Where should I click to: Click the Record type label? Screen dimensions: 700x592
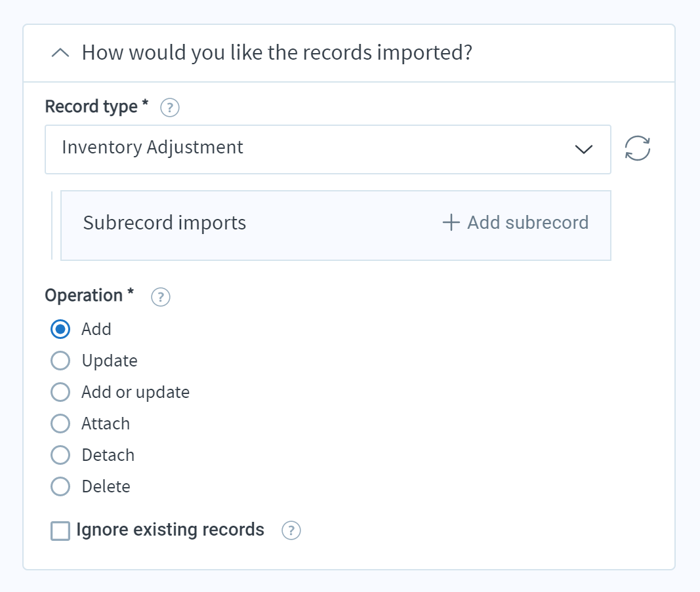click(x=96, y=107)
